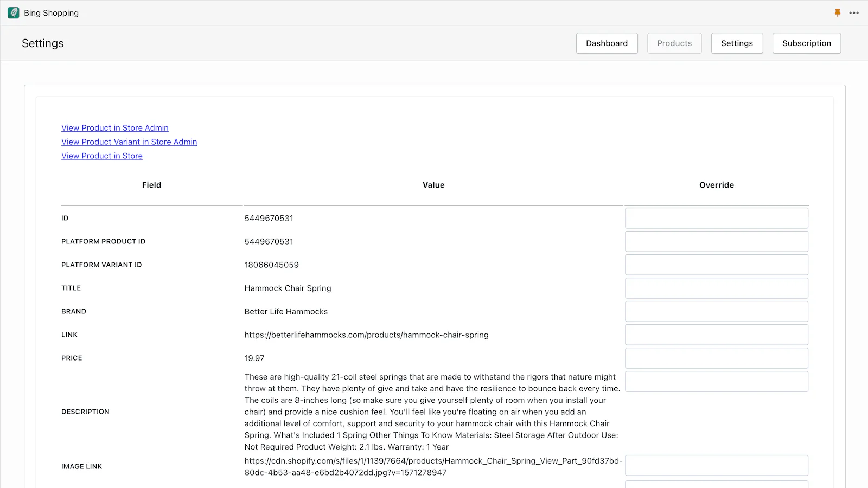Click the Description override field

(x=716, y=381)
